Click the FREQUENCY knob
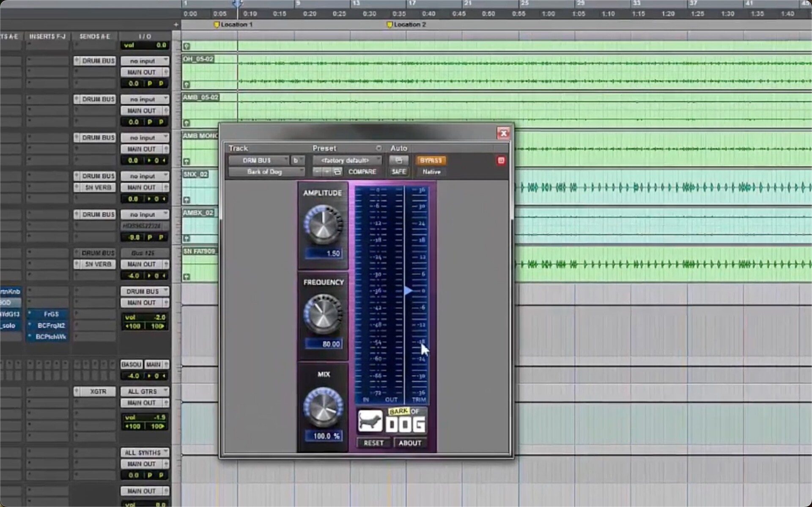 pos(323,314)
